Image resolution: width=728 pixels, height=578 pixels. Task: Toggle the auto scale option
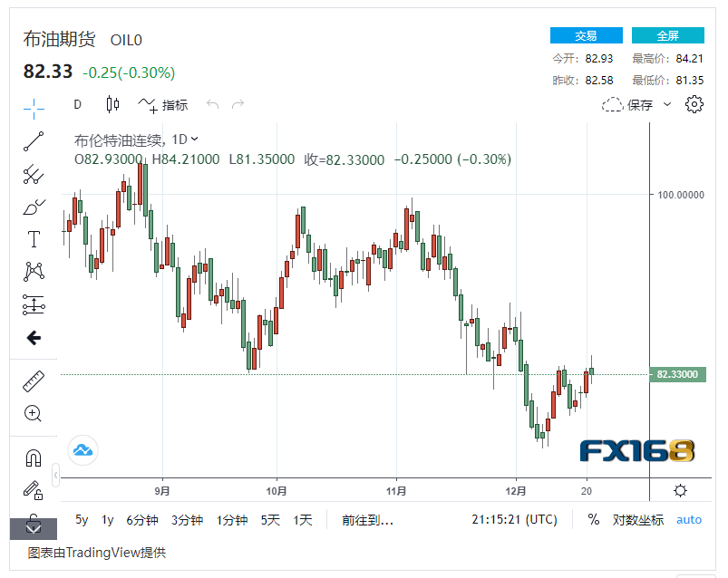[689, 520]
